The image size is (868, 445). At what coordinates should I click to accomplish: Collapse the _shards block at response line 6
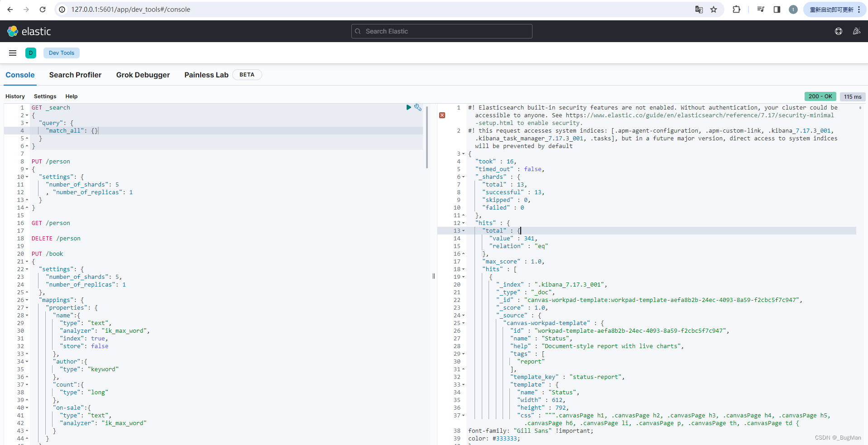463,177
